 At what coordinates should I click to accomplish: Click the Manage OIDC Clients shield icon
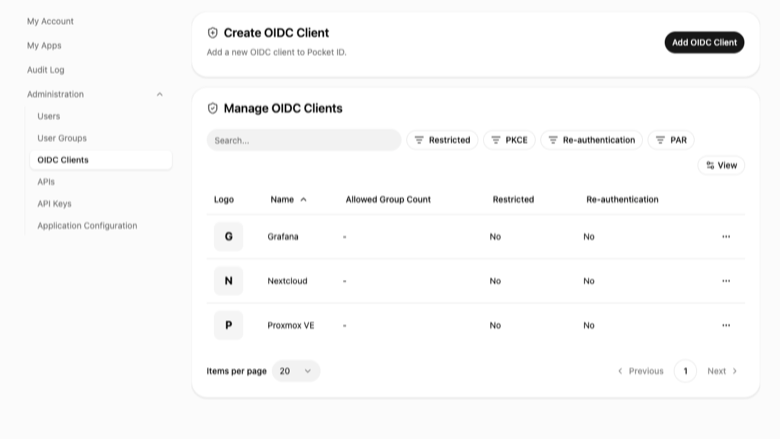212,108
